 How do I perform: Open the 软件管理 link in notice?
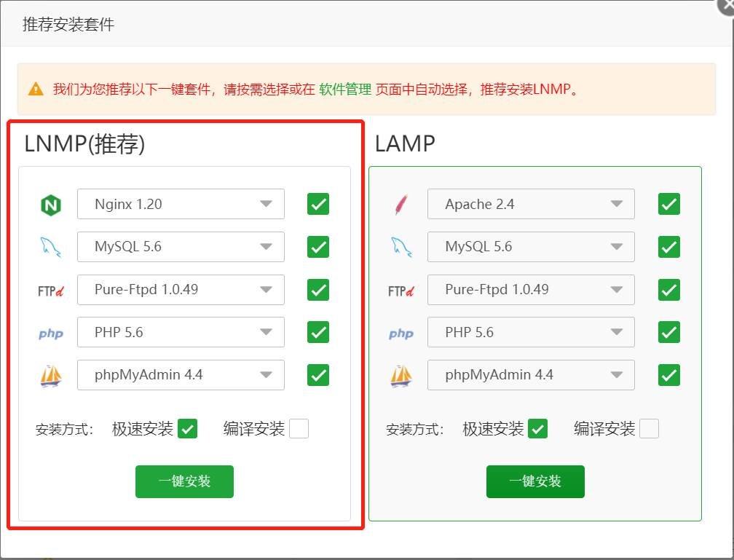[x=345, y=89]
